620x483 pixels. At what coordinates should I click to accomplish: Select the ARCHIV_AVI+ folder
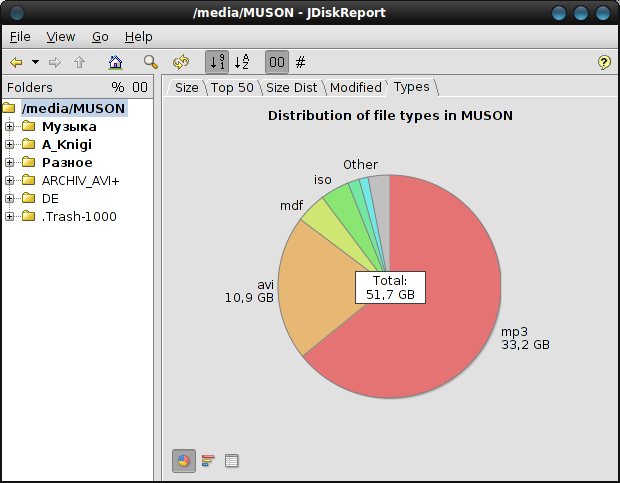click(81, 181)
